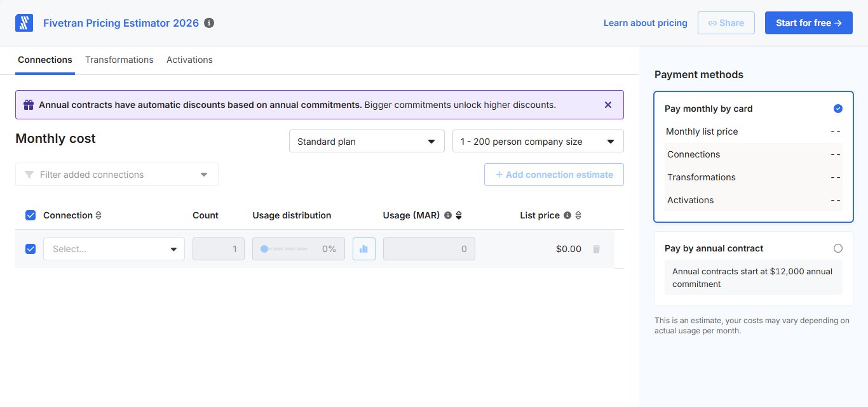The height and width of the screenshot is (407, 868).
Task: Click the 0% usage distribution value
Action: pyautogui.click(x=329, y=249)
